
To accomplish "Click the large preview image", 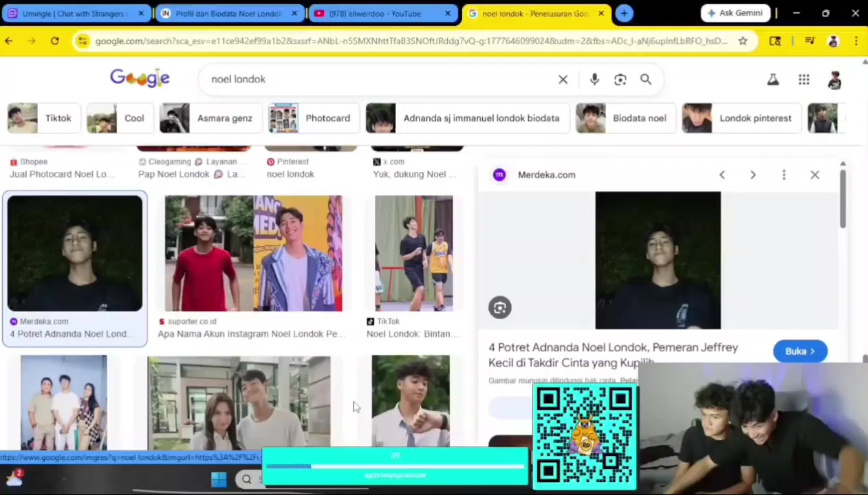I will pyautogui.click(x=658, y=261).
